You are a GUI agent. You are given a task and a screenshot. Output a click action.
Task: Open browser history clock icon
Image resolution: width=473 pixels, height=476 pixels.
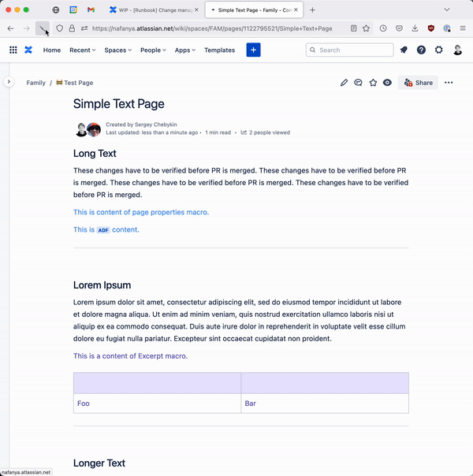[383, 28]
